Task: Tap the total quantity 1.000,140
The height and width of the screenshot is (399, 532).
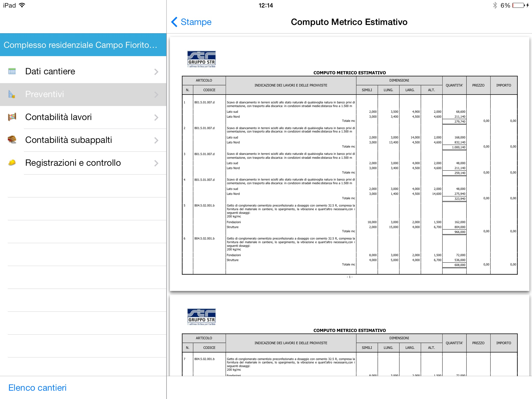Action: (x=459, y=147)
